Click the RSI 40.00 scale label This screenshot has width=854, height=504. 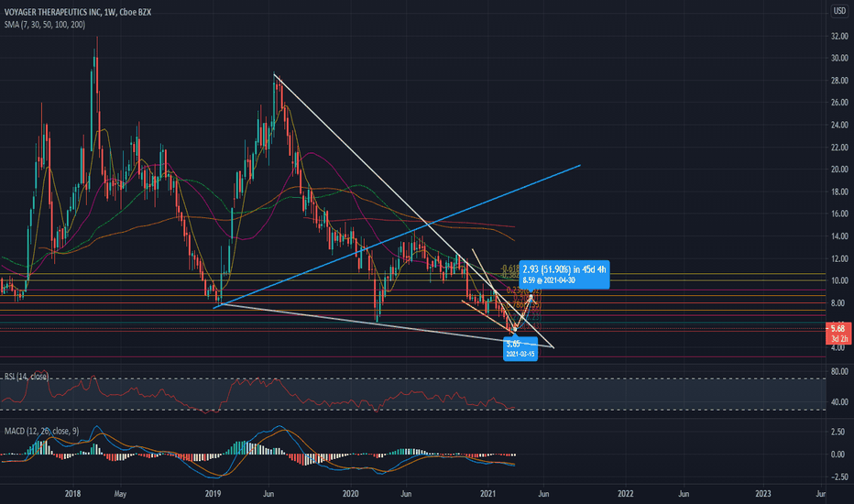click(x=839, y=402)
